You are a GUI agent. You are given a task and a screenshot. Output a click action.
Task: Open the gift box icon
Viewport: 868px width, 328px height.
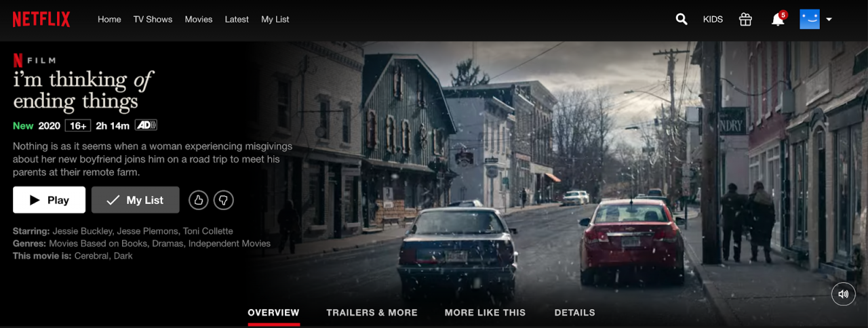click(x=745, y=19)
